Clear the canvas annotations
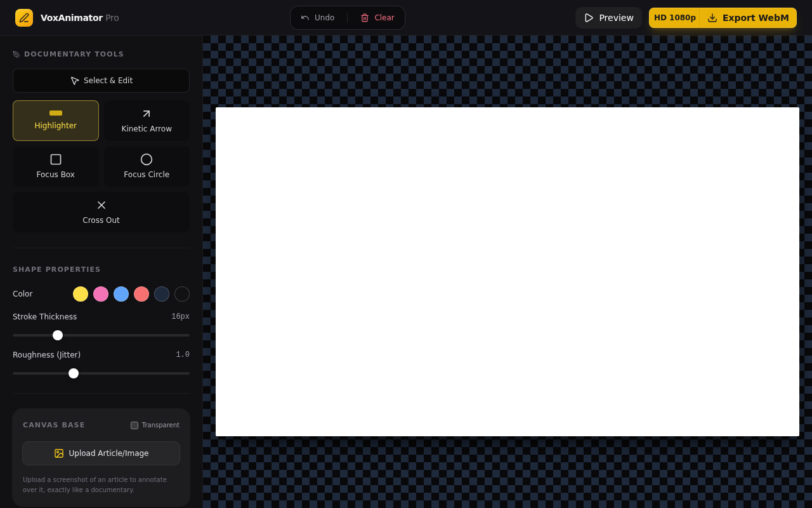This screenshot has height=508, width=812. (377, 18)
